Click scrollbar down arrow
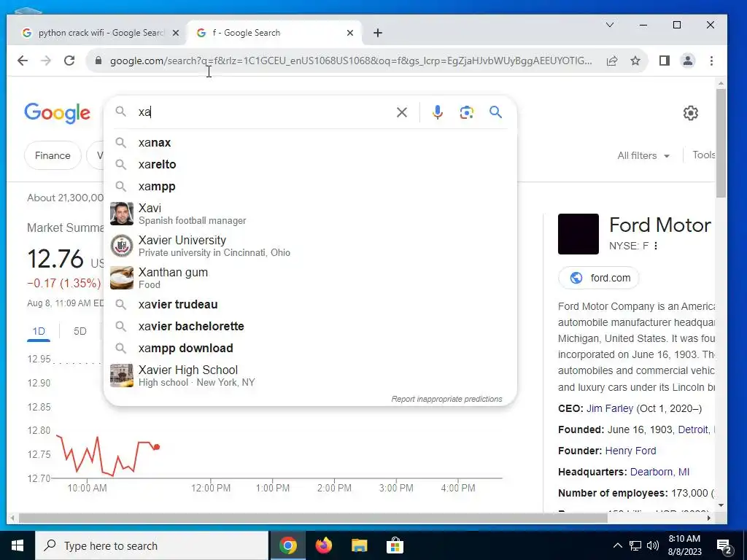 [x=721, y=505]
